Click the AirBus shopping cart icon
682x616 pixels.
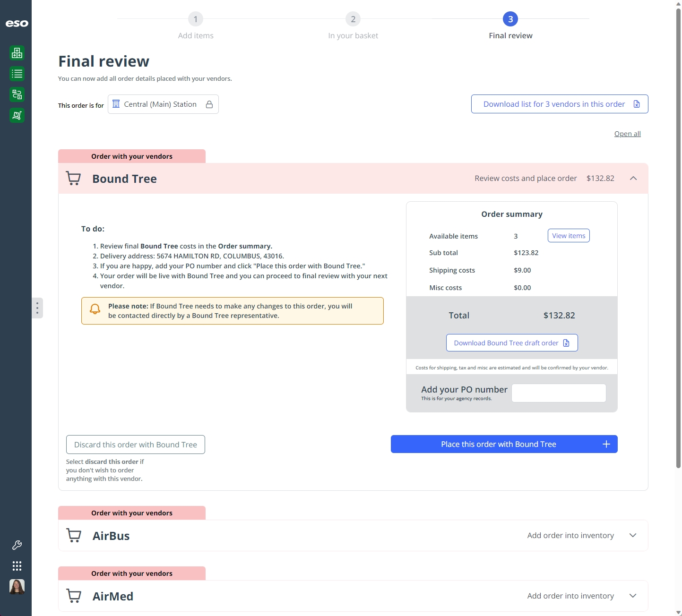(73, 535)
